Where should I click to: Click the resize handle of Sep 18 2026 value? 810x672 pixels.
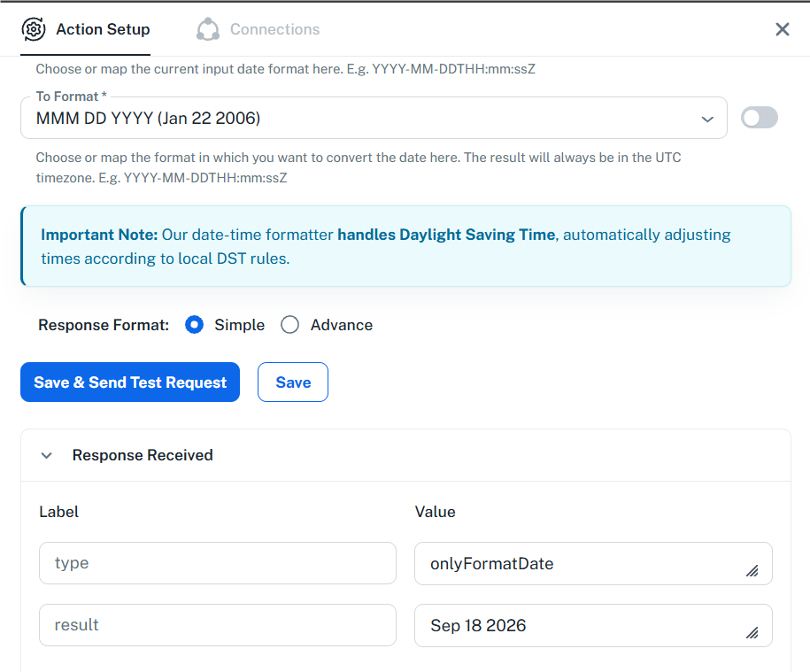(x=752, y=632)
